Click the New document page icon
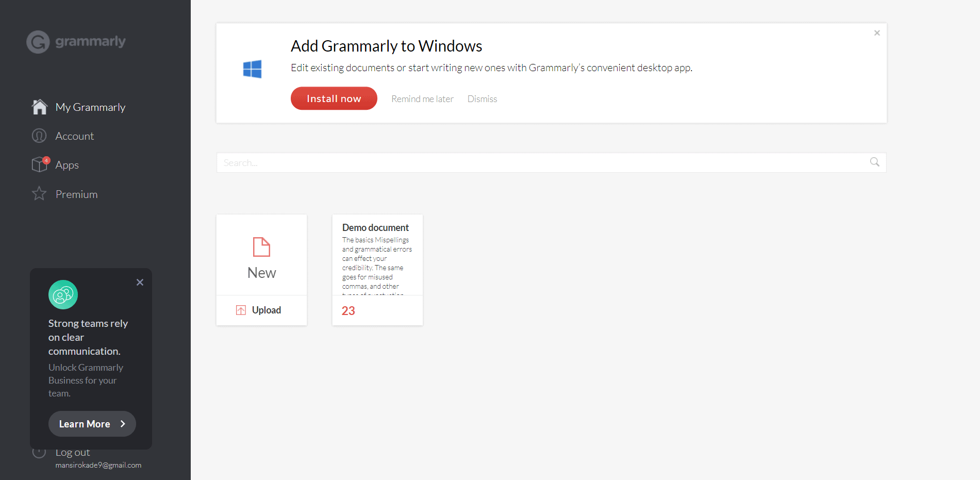980x480 pixels. coord(261,247)
